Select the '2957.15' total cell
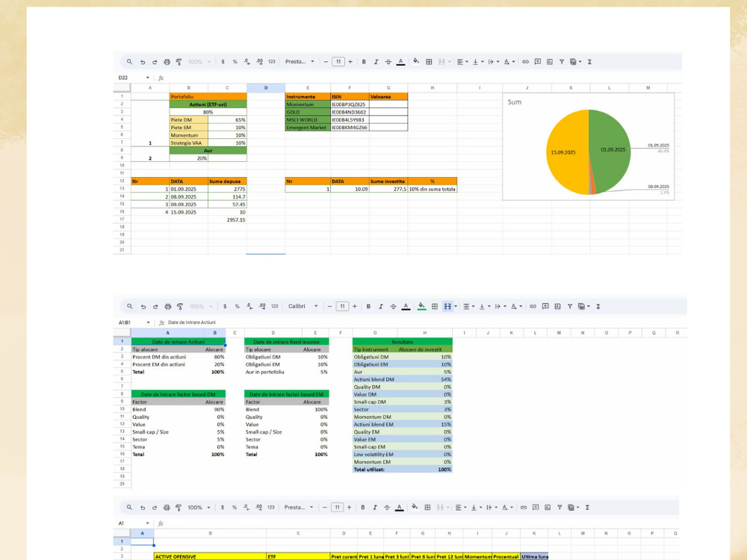747x560 pixels. (227, 220)
